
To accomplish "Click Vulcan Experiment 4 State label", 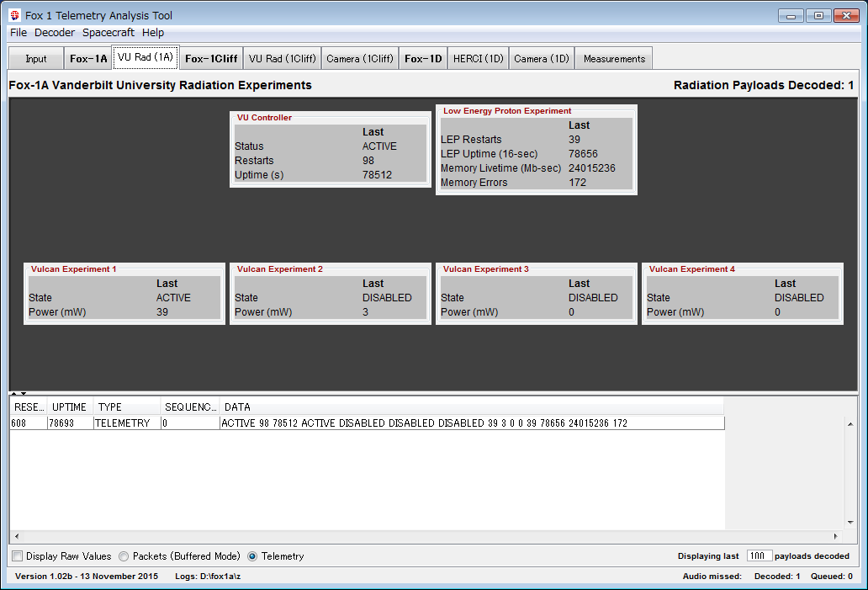I will (659, 298).
